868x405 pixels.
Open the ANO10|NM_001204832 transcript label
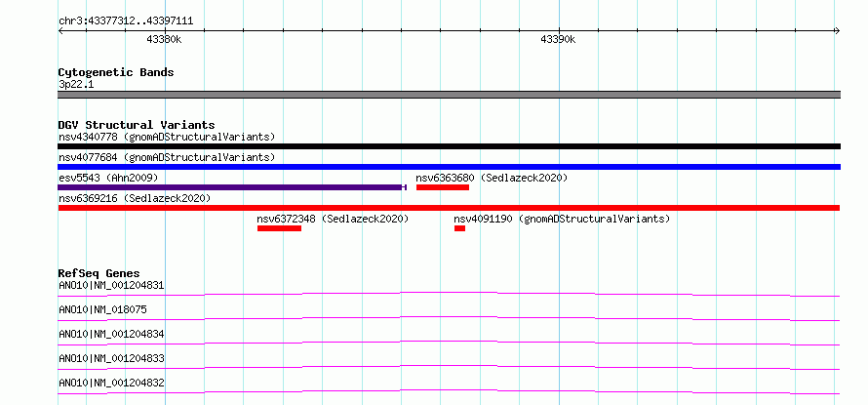(x=111, y=384)
